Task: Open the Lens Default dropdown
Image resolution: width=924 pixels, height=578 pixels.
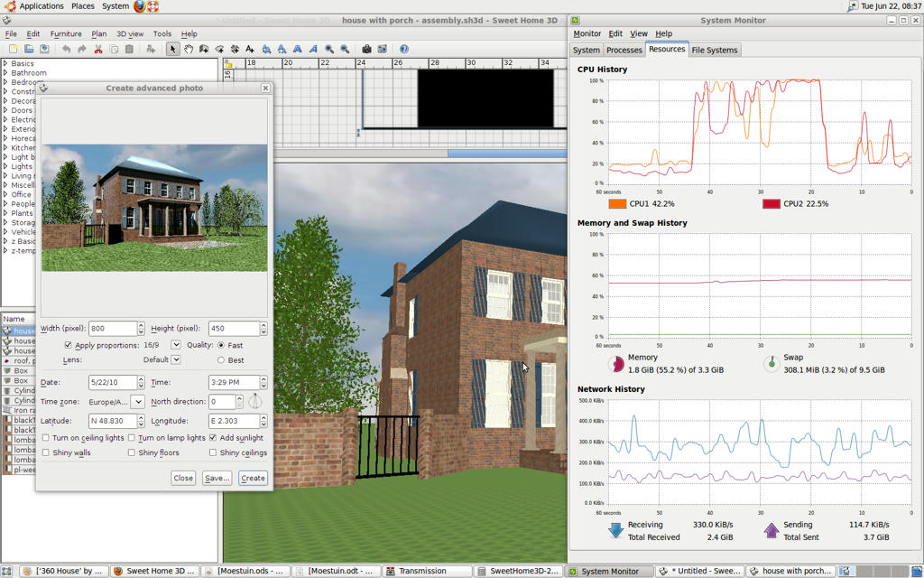Action: pyautogui.click(x=176, y=359)
